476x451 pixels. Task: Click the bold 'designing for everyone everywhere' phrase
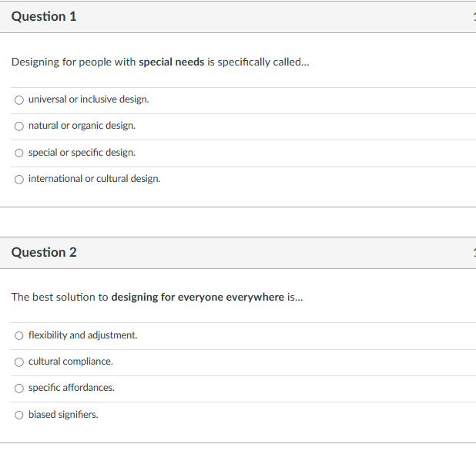click(197, 298)
